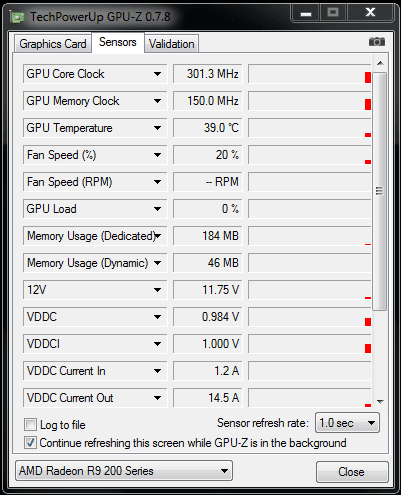Click the GPU-Z app icon in title bar
401x495 pixels.
click(17, 17)
